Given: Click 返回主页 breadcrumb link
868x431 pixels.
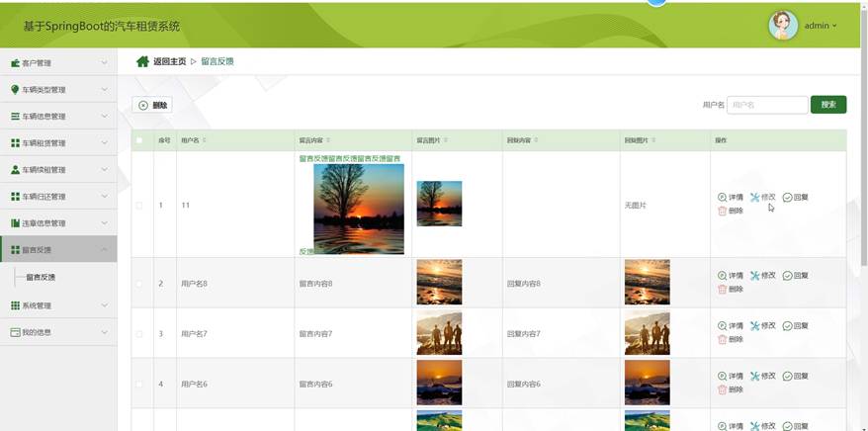Looking at the screenshot, I should (169, 61).
